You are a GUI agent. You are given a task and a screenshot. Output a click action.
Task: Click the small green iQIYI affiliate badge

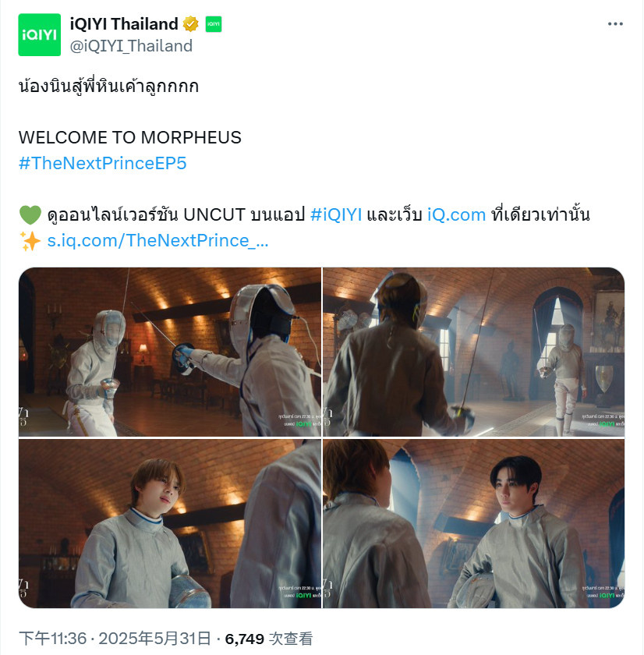point(214,24)
